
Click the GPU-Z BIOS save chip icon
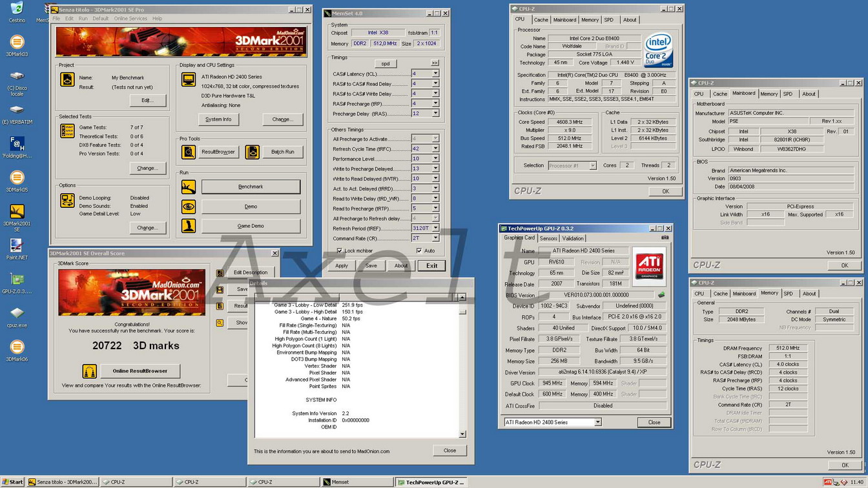[661, 295]
